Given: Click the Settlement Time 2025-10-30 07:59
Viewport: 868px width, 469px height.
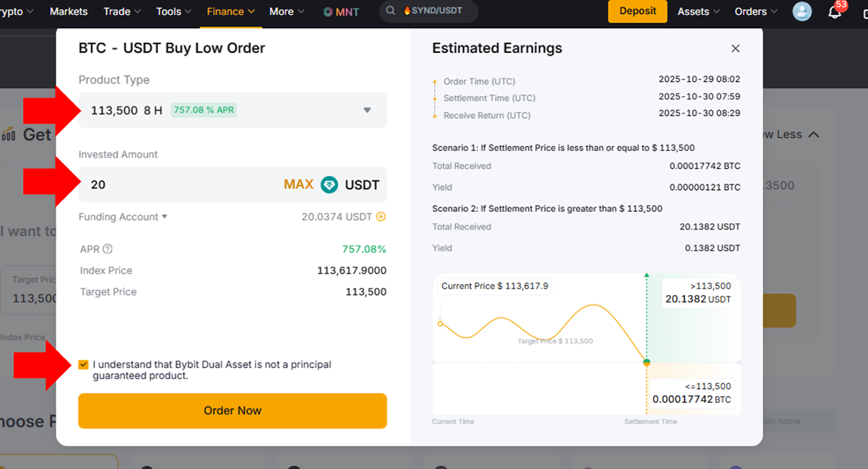Looking at the screenshot, I should coord(699,97).
